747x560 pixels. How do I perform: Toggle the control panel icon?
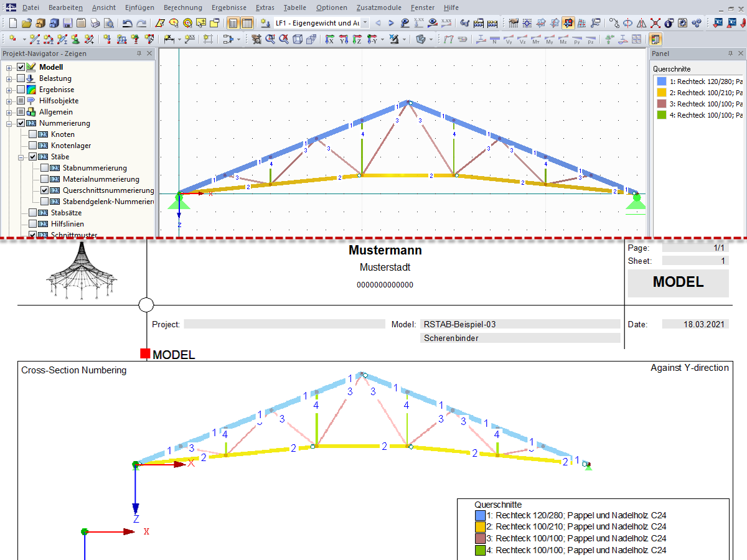pos(655,39)
